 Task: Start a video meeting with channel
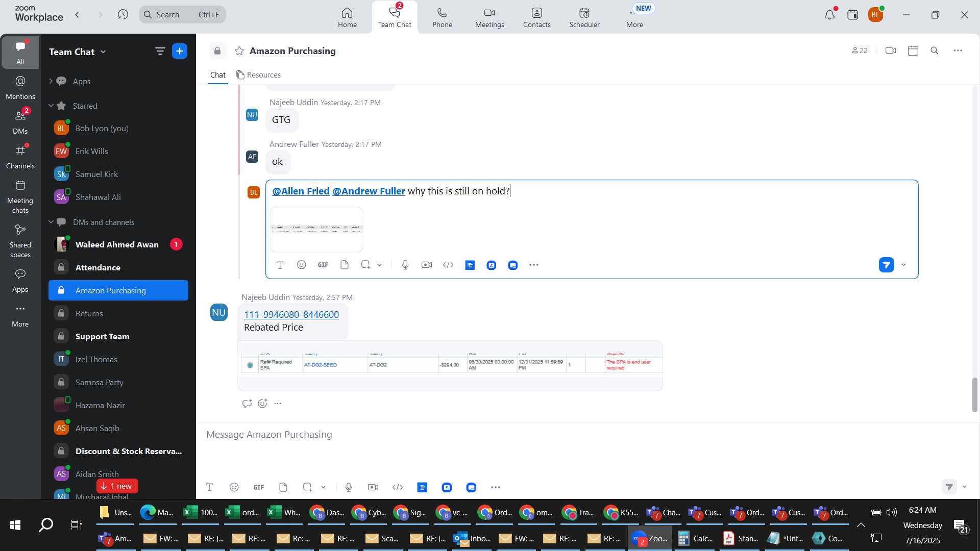pos(891,51)
